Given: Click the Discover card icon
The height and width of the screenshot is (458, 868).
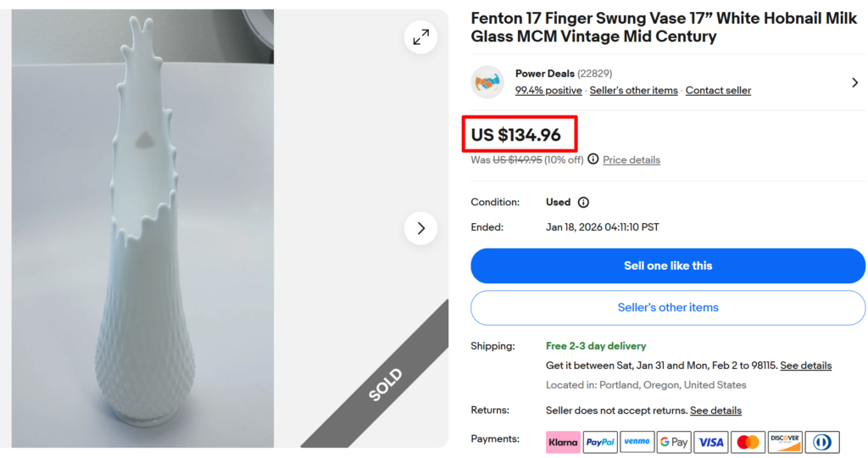Looking at the screenshot, I should (x=784, y=442).
